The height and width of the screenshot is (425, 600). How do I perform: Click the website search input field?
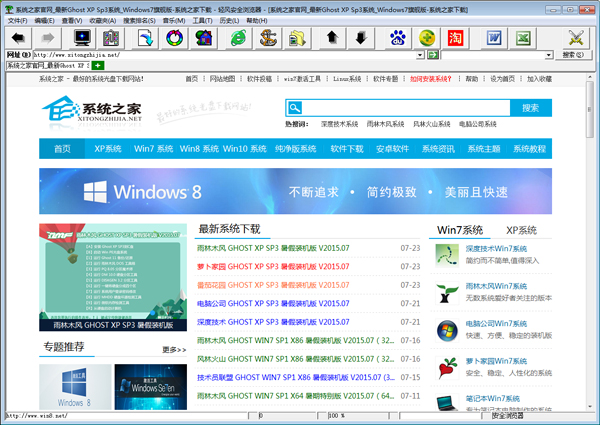click(x=399, y=108)
